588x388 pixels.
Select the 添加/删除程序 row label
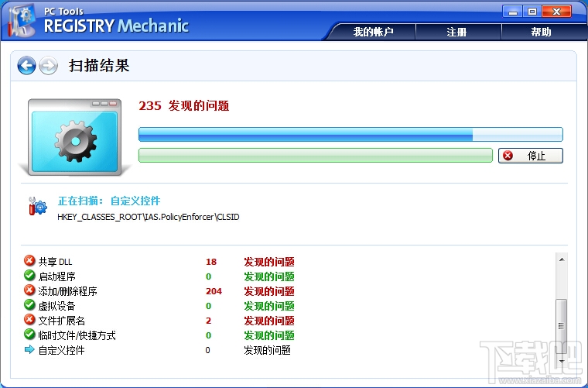click(68, 291)
